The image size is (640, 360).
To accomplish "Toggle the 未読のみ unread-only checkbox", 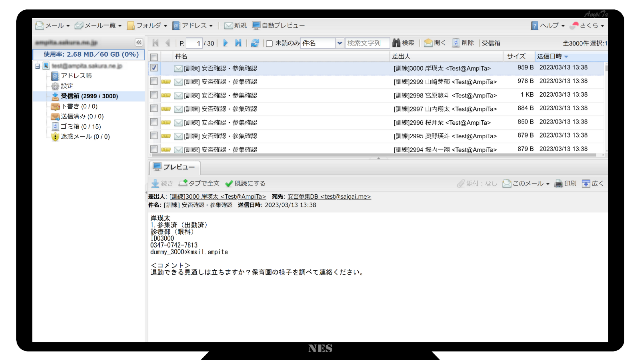I will [x=269, y=43].
